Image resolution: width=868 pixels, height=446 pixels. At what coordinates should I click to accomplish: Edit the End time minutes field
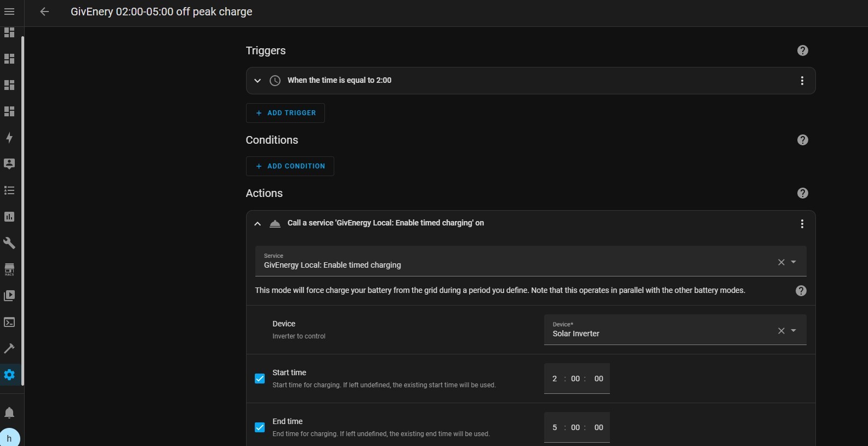point(575,427)
